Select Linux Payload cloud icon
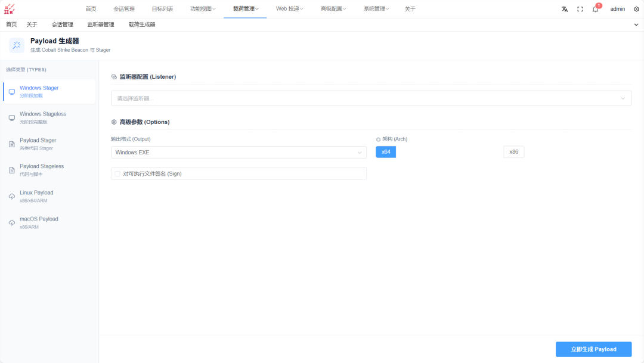Screen dimensions: 644x363 coord(12,196)
